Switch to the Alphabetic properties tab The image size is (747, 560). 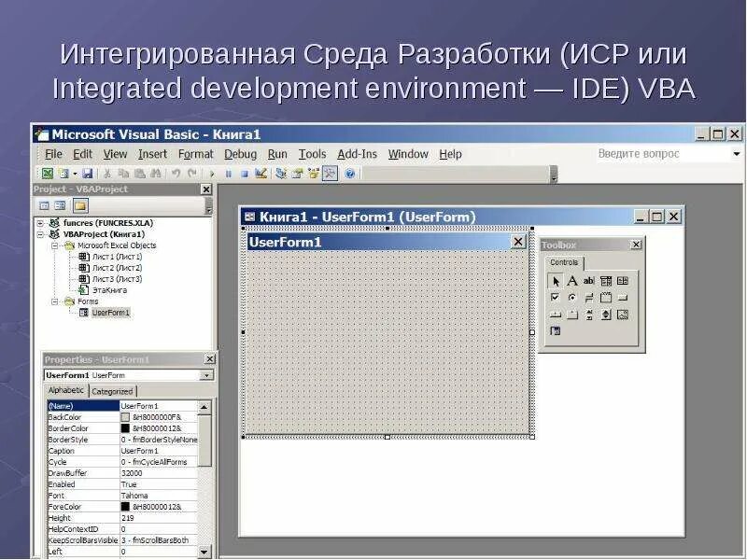pos(66,390)
